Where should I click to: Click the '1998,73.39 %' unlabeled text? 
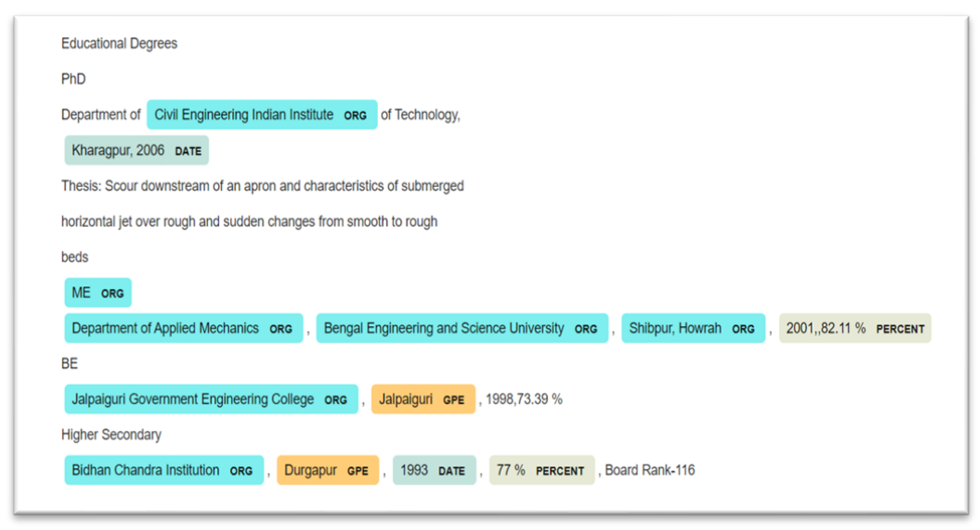pos(524,399)
